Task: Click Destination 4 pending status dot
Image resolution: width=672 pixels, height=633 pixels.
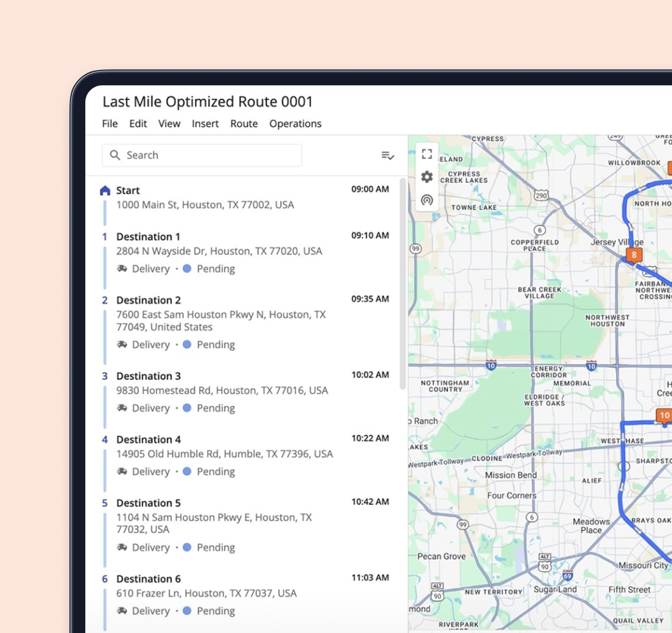Action: pyautogui.click(x=187, y=471)
